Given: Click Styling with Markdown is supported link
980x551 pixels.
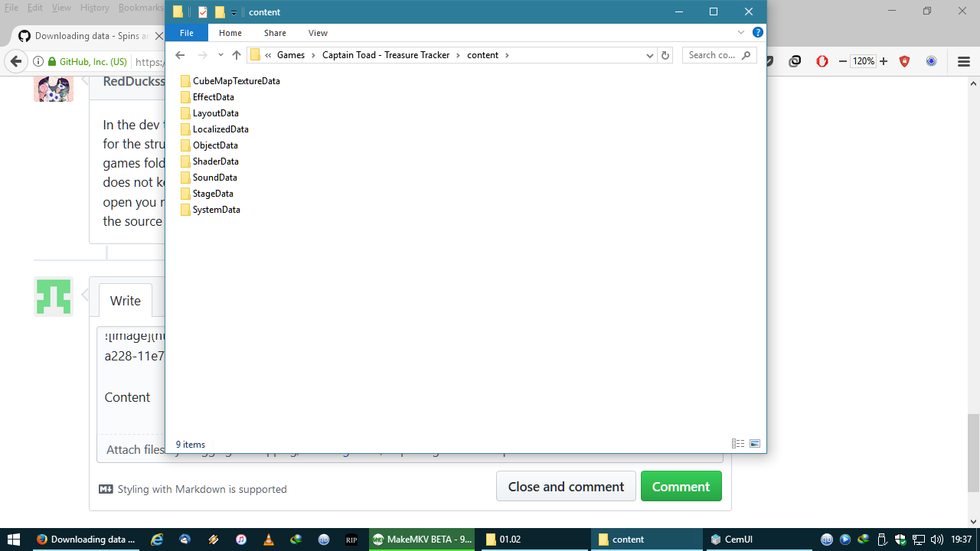Looking at the screenshot, I should pyautogui.click(x=193, y=490).
